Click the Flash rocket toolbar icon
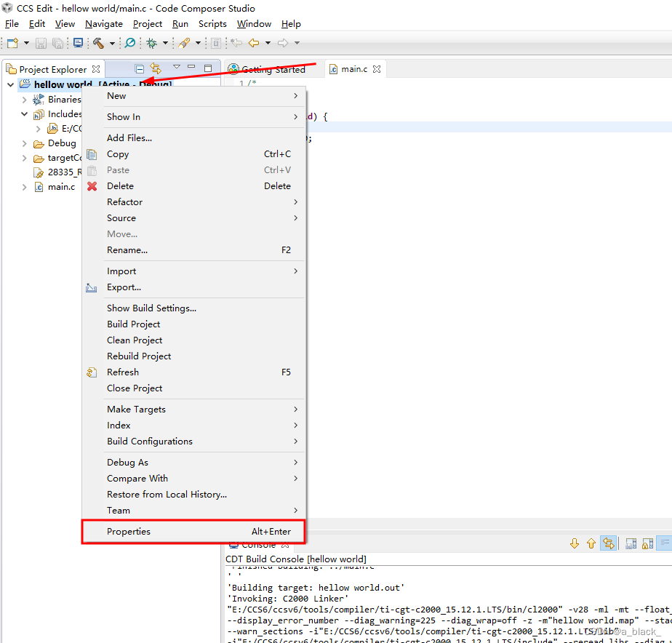 tap(184, 43)
